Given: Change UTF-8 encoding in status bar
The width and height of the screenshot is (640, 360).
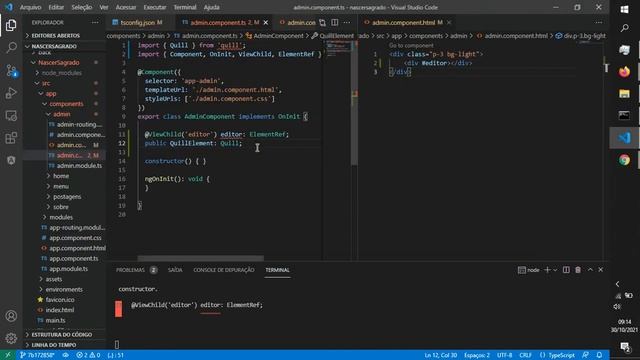Looking at the screenshot, I should [504, 355].
